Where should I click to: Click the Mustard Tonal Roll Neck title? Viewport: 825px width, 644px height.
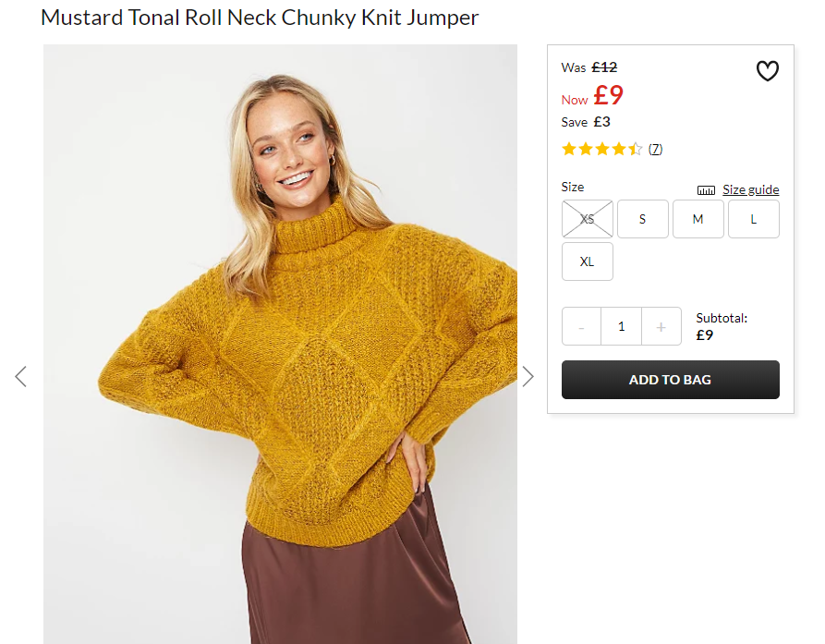click(260, 18)
